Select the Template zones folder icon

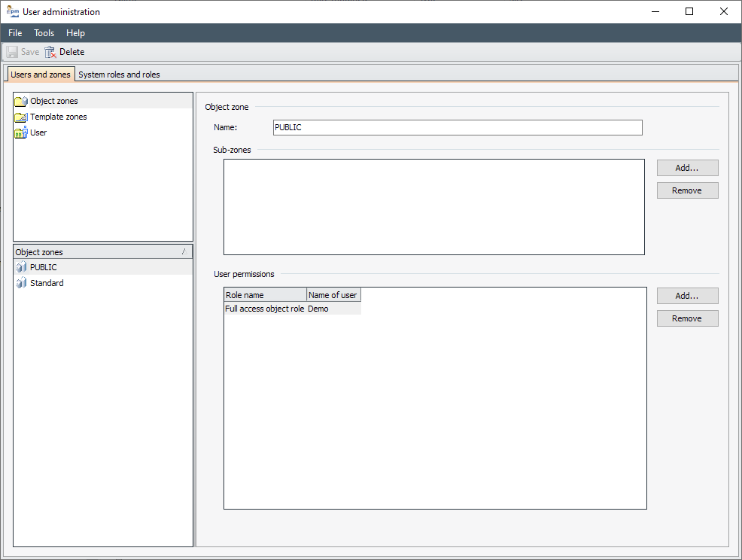pyautogui.click(x=21, y=117)
